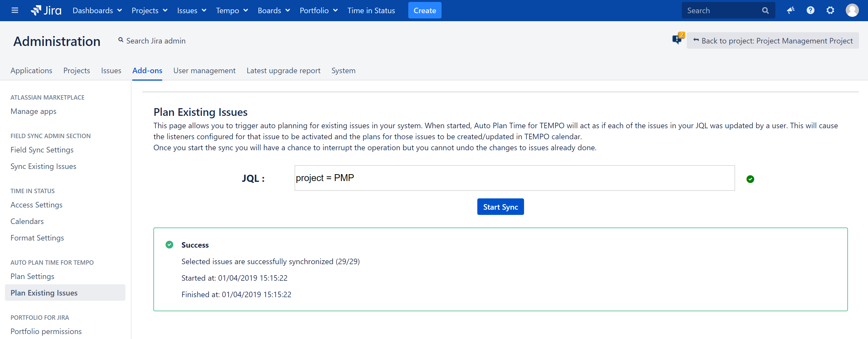
Task: Click the JQL query input field
Action: 514,178
